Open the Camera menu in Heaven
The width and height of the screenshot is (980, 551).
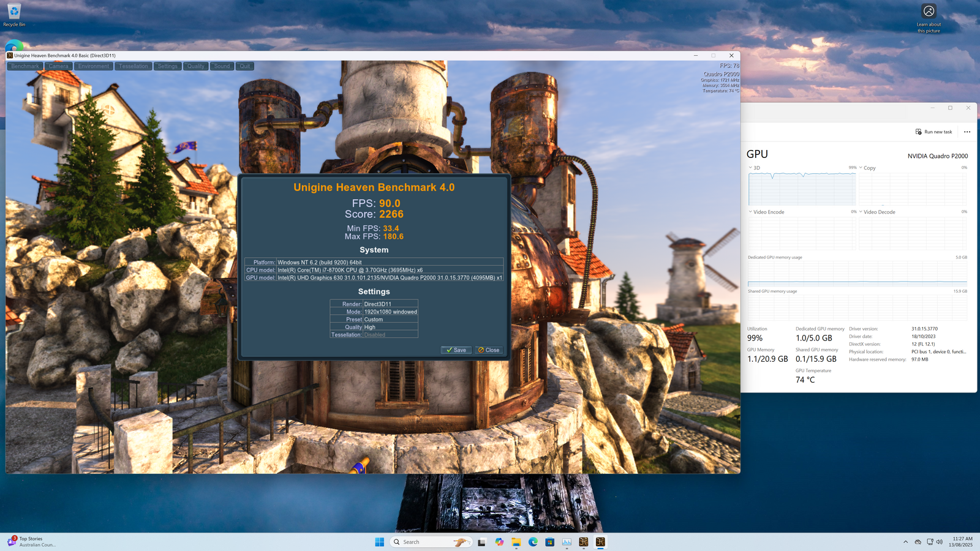(x=58, y=66)
